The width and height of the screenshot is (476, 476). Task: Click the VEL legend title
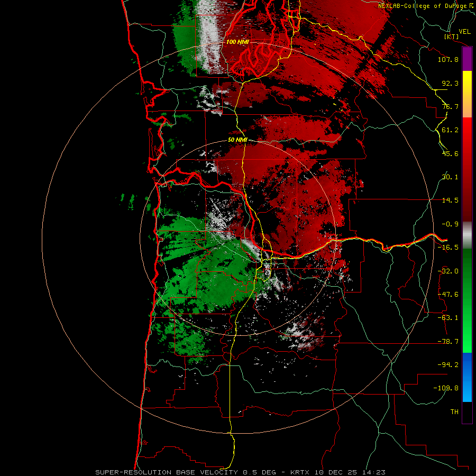pos(464,32)
